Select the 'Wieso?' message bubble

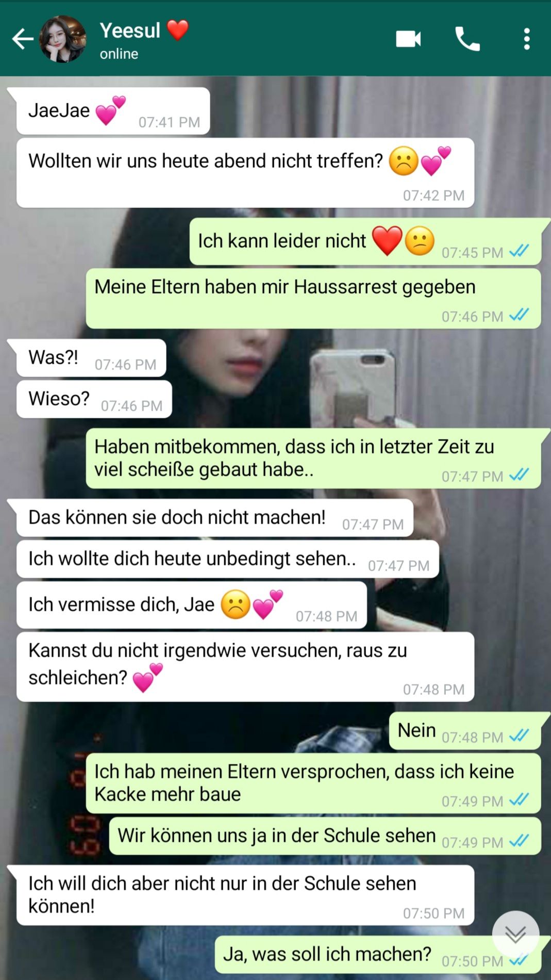pyautogui.click(x=94, y=399)
